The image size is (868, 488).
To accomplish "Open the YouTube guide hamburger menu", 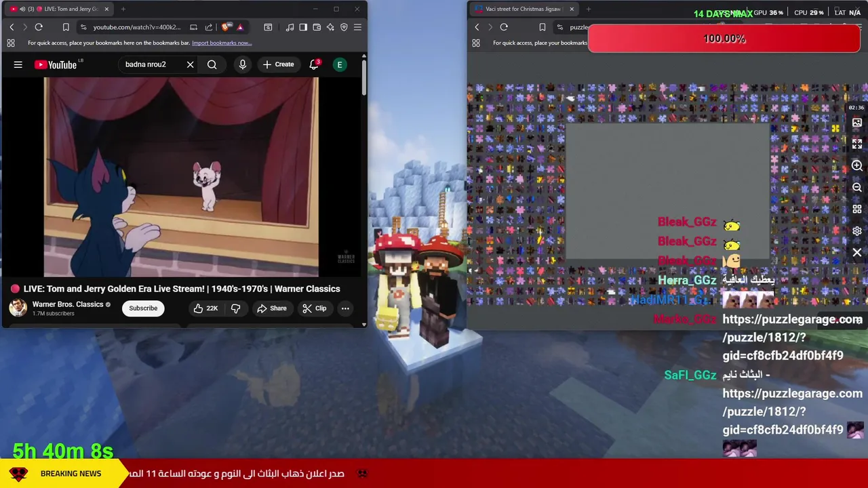I will point(18,64).
